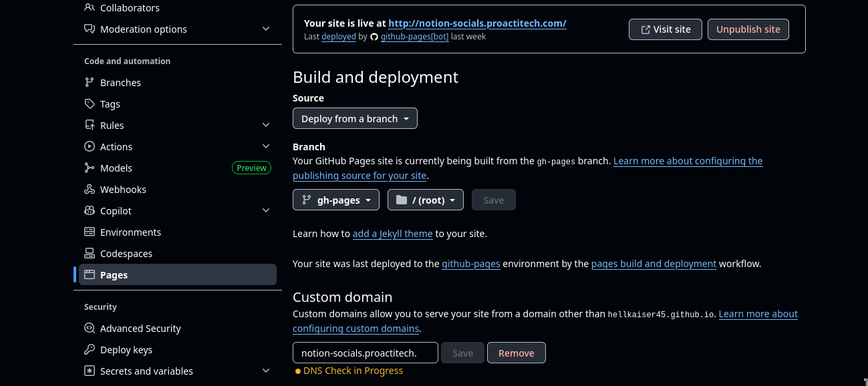Click inside the custom domain input field
This screenshot has width=868, height=386.
click(365, 352)
